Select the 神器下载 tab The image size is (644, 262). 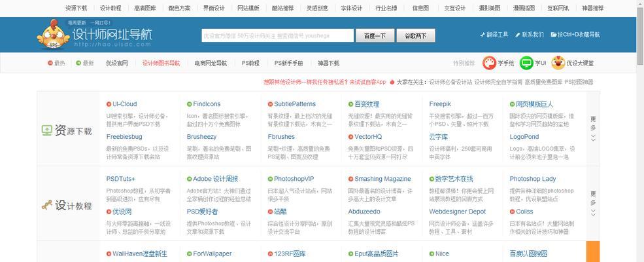tap(329, 64)
